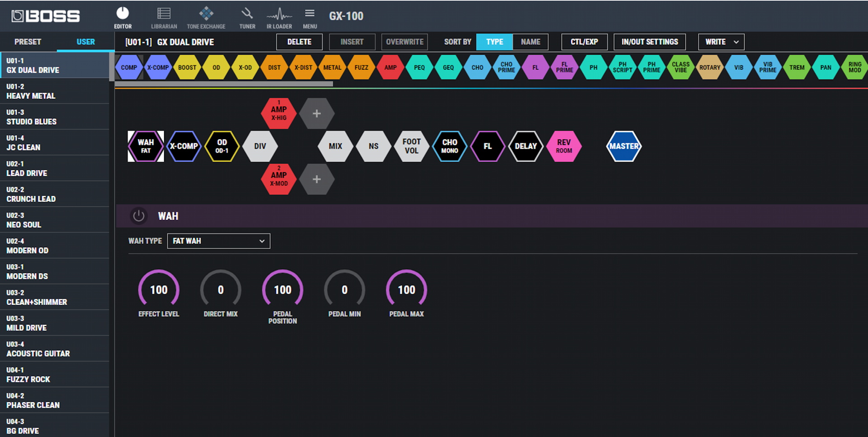The width and height of the screenshot is (868, 437).
Task: Select patch U02-1 LEAD DRIVE
Action: point(54,168)
